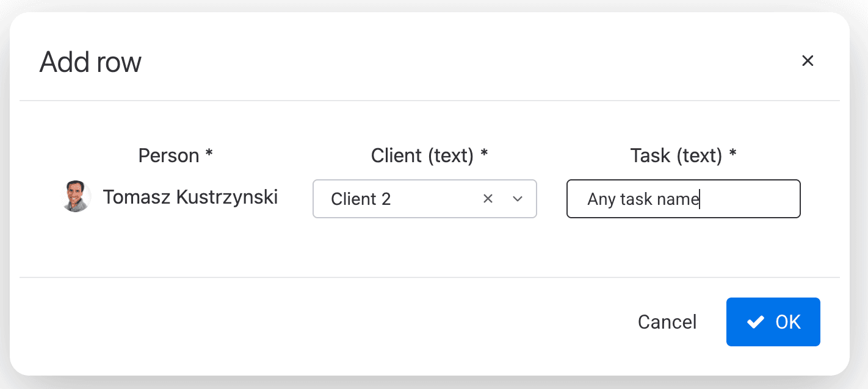Viewport: 868px width, 389px height.
Task: Click the Add row dialog title
Action: click(x=90, y=62)
